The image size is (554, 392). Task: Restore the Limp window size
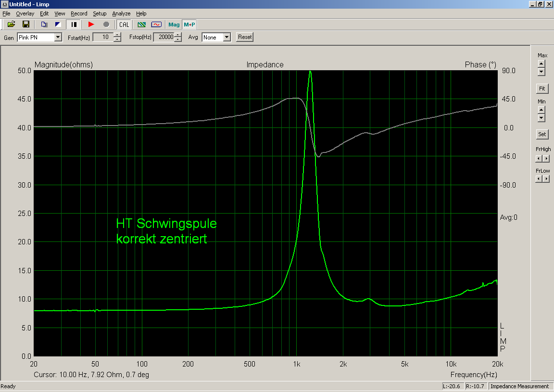(540, 4)
